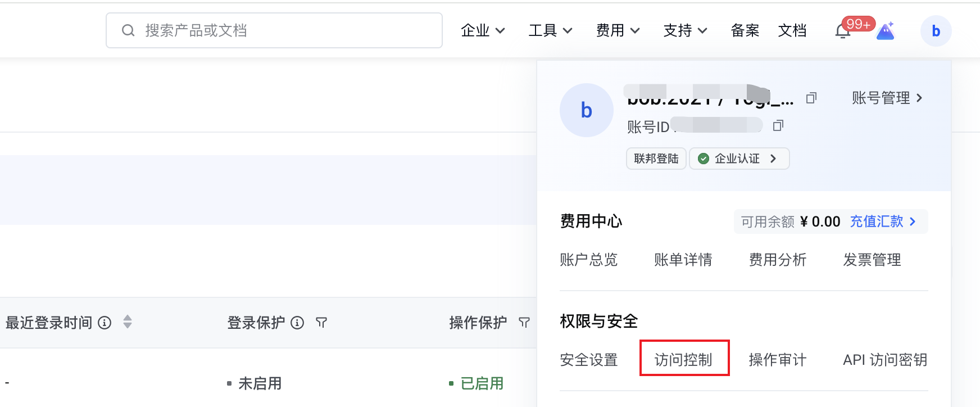Click info icon next to 登录保护
The width and height of the screenshot is (980, 407).
pyautogui.click(x=297, y=323)
